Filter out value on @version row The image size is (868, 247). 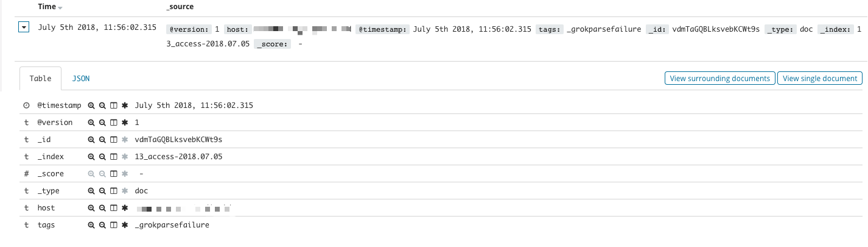tap(102, 123)
